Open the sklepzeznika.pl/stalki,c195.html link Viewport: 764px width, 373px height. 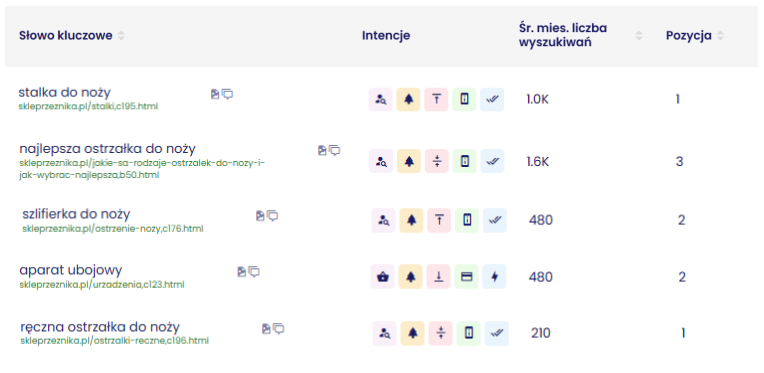pyautogui.click(x=88, y=106)
